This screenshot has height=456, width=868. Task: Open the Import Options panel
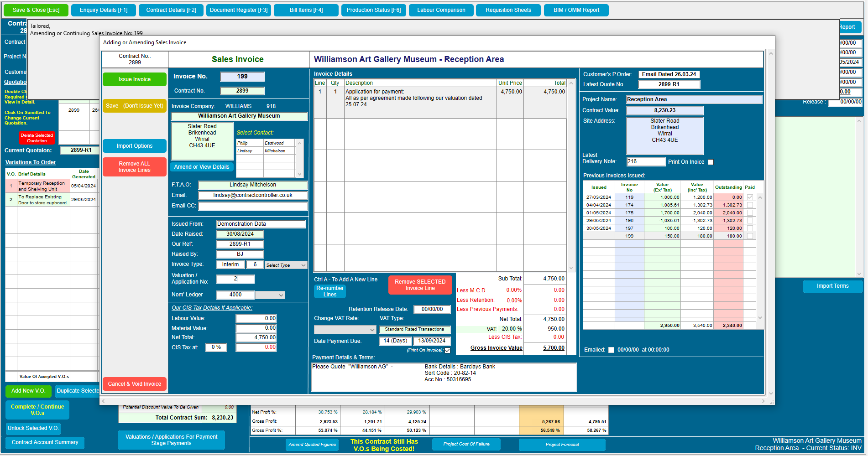click(x=134, y=145)
